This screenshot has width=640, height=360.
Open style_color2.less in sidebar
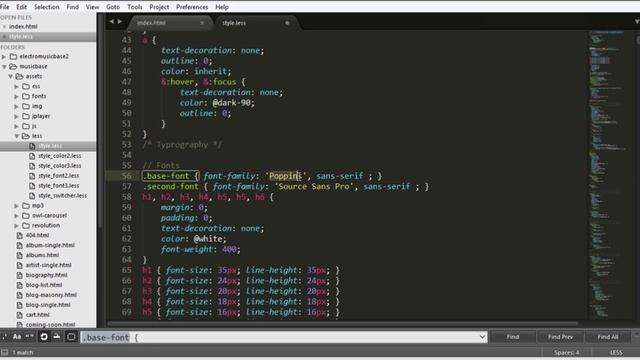pyautogui.click(x=60, y=156)
